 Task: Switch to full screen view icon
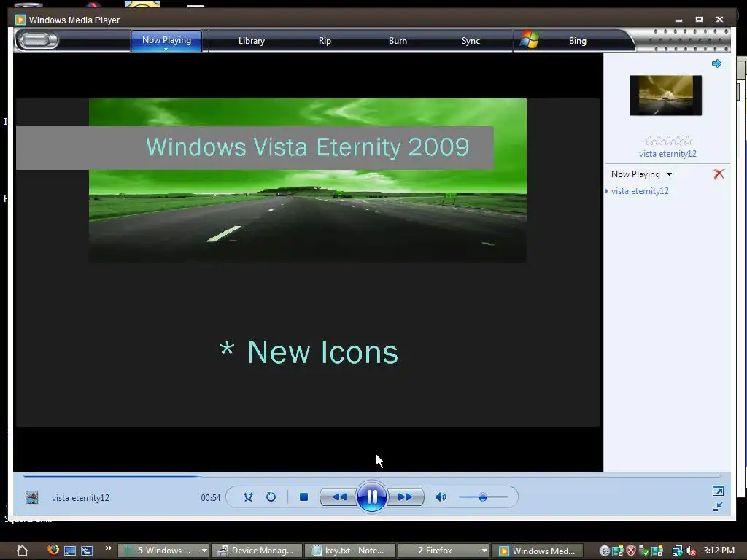click(x=718, y=491)
